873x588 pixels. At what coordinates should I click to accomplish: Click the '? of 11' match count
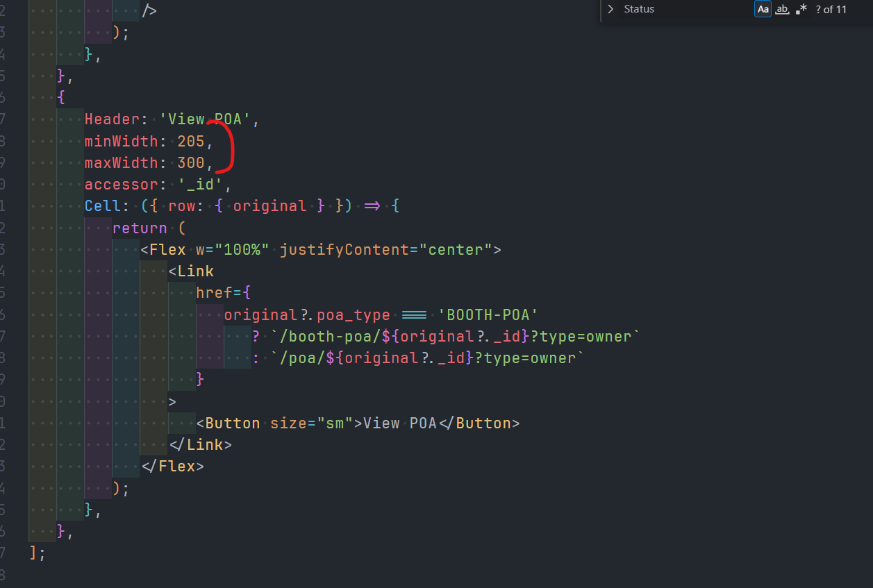pos(831,10)
